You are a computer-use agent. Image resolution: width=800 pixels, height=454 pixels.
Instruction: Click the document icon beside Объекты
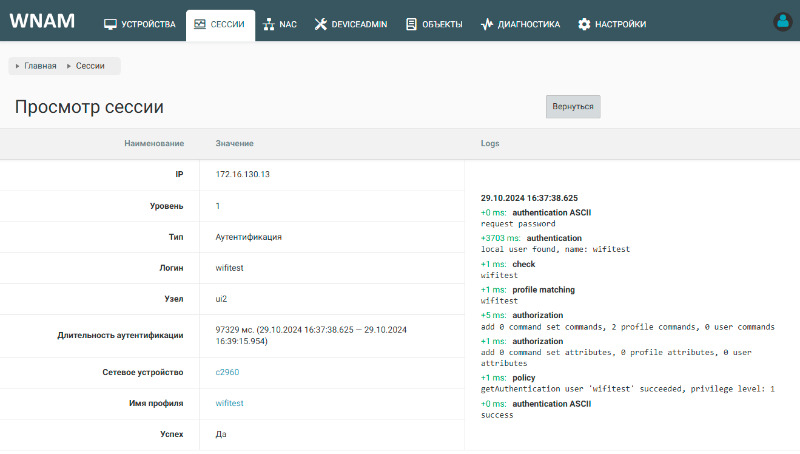click(x=411, y=24)
